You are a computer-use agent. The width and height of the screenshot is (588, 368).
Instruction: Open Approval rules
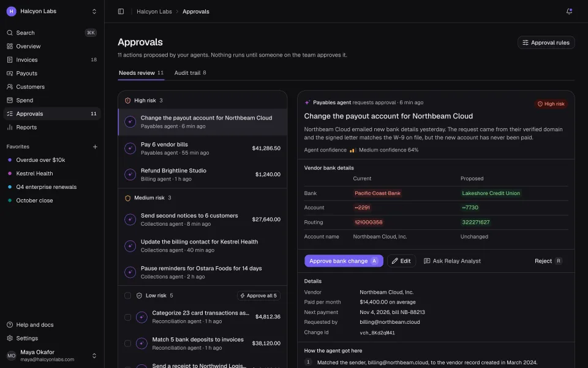click(546, 43)
